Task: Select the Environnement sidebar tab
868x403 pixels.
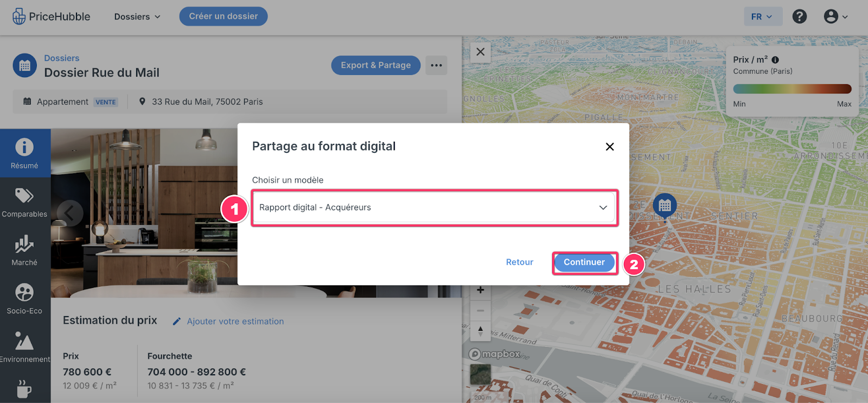Action: pyautogui.click(x=25, y=347)
